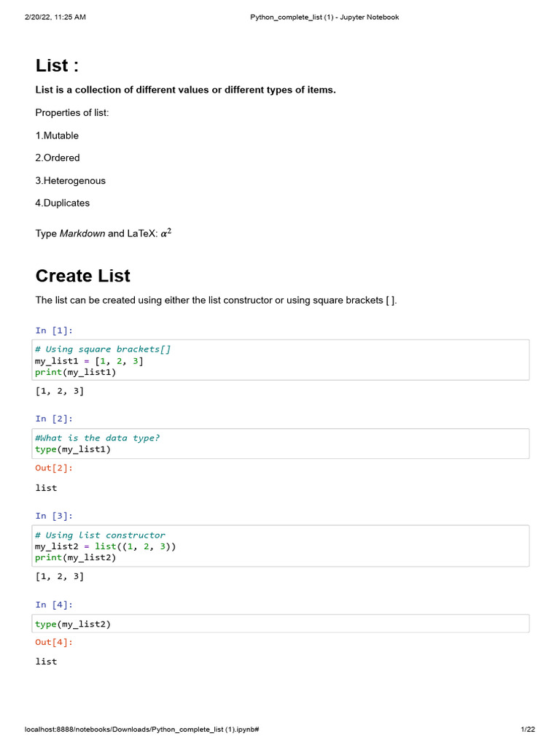
Task: Click the localhost notebook URL in footer
Action: (143, 729)
